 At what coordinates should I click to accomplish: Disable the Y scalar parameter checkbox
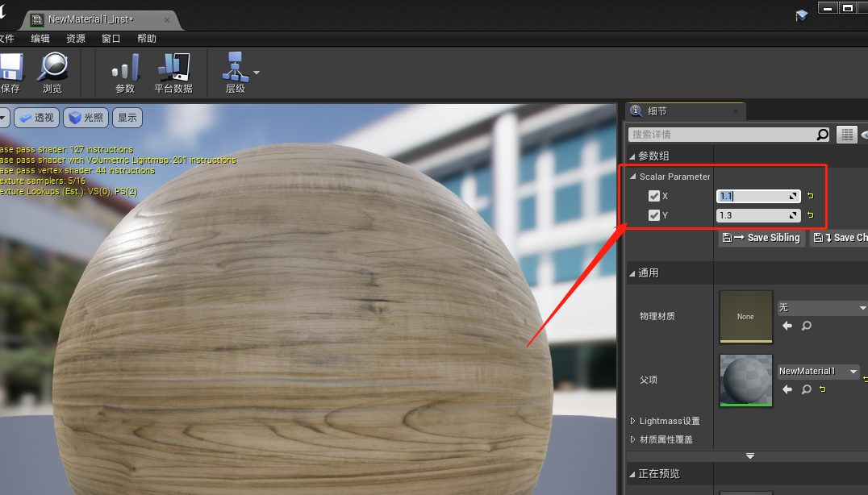coord(653,214)
